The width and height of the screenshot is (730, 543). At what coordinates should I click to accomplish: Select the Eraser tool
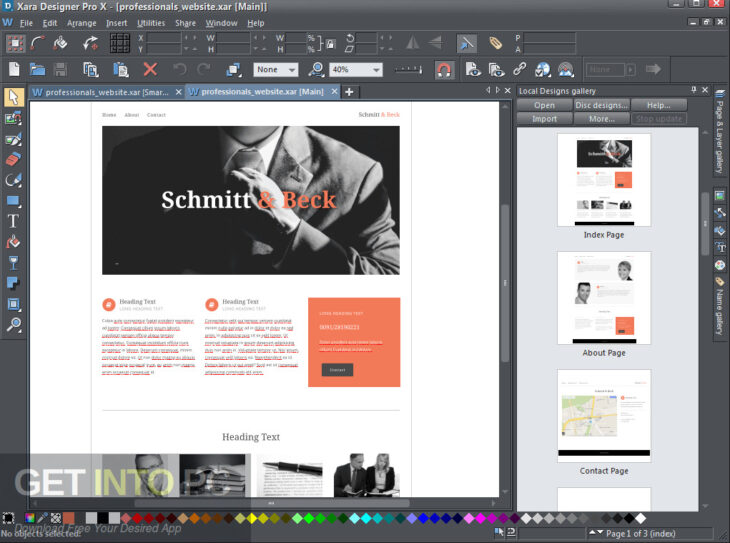pos(13,159)
